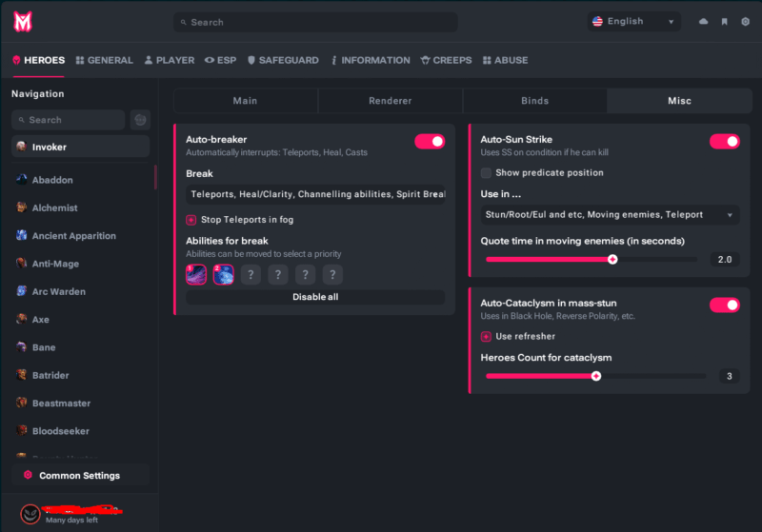Click Navigation search field
Viewport: 762px width, 532px height.
(x=69, y=120)
